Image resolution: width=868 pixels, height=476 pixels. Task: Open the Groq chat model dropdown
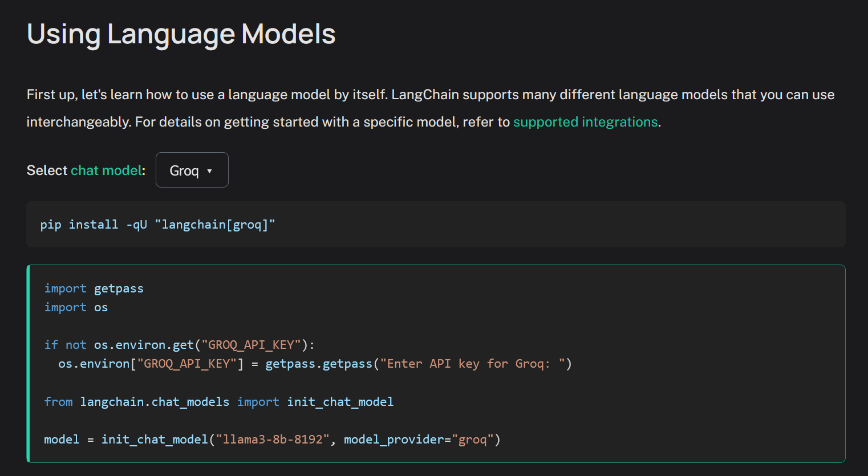point(192,170)
